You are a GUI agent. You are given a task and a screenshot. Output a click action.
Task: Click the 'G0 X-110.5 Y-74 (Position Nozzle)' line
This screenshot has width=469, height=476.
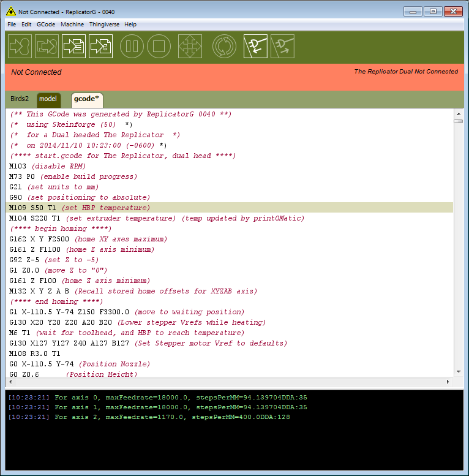pyautogui.click(x=80, y=364)
